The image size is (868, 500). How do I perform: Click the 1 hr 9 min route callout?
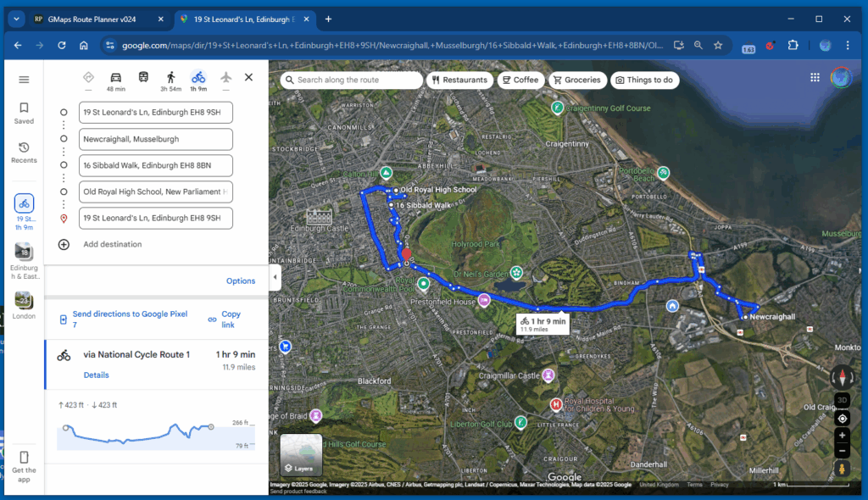(x=542, y=324)
